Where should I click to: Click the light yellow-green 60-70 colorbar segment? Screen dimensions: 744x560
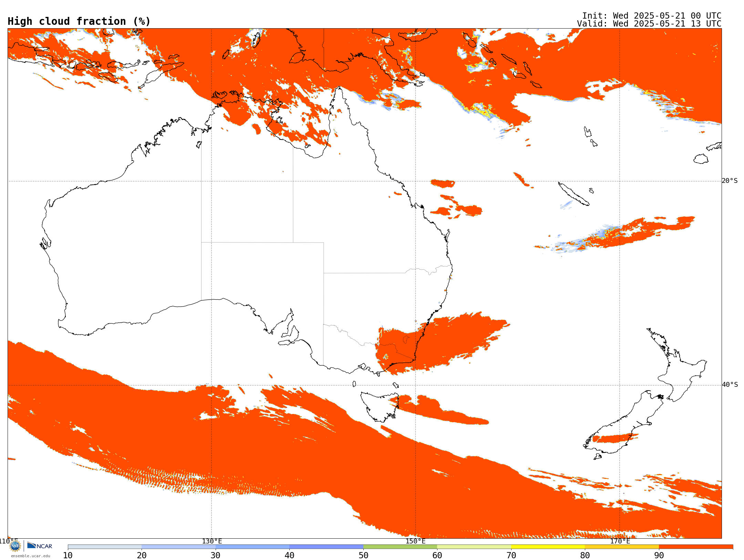tap(474, 547)
